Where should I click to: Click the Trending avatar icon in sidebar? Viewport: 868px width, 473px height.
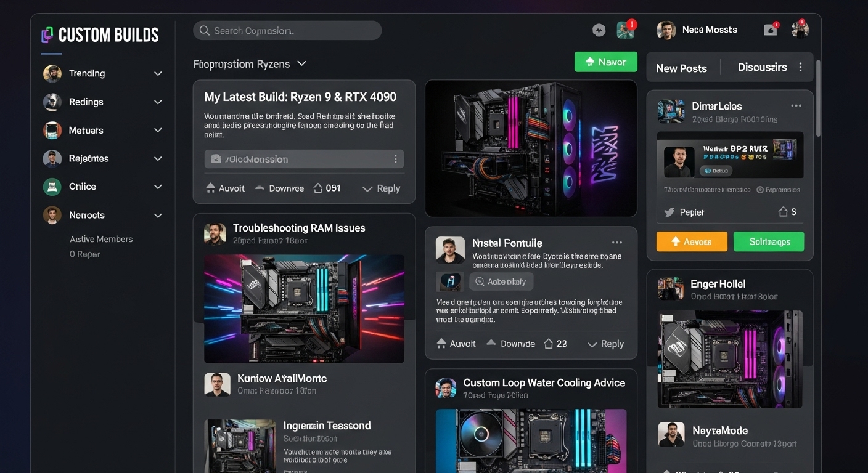52,73
